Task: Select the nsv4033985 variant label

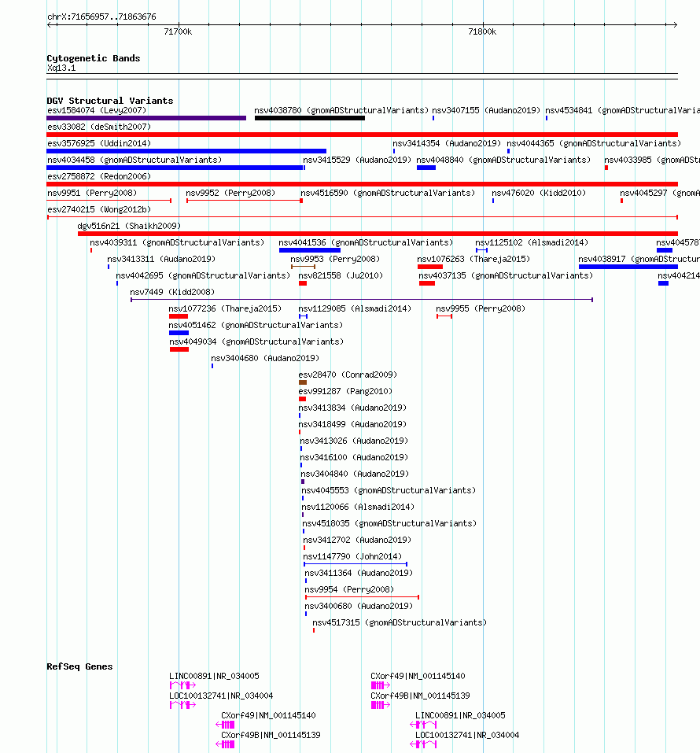Action: pos(652,160)
